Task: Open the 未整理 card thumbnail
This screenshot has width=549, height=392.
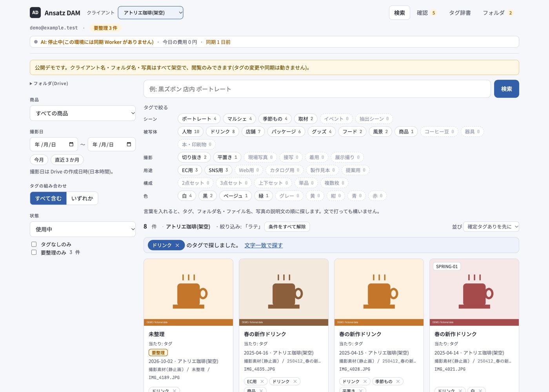Action: (188, 292)
